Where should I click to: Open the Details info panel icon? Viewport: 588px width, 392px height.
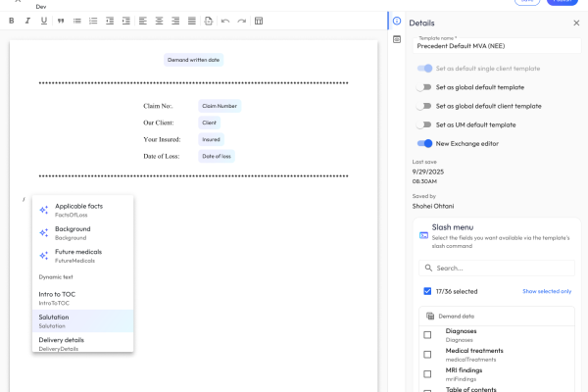coord(396,21)
